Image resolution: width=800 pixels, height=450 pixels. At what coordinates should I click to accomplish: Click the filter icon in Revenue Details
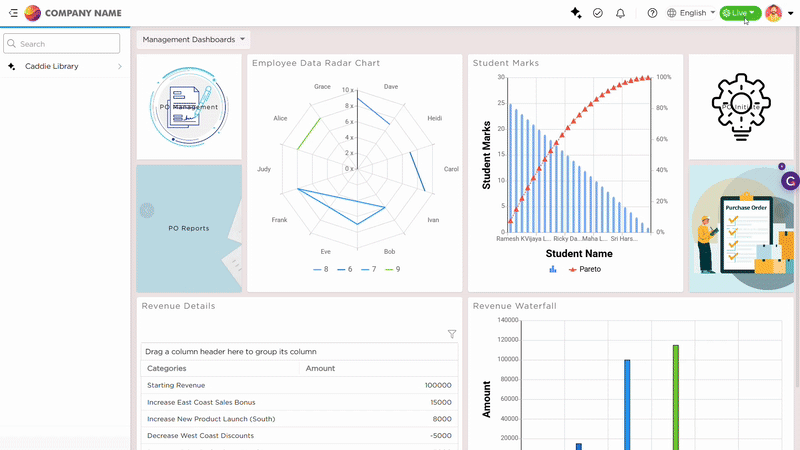pyautogui.click(x=452, y=334)
